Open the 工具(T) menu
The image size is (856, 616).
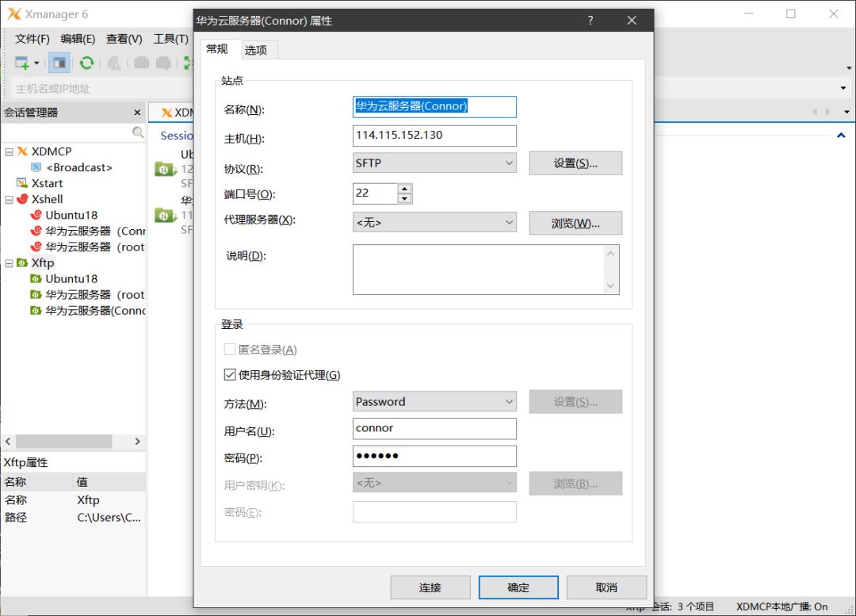[170, 39]
